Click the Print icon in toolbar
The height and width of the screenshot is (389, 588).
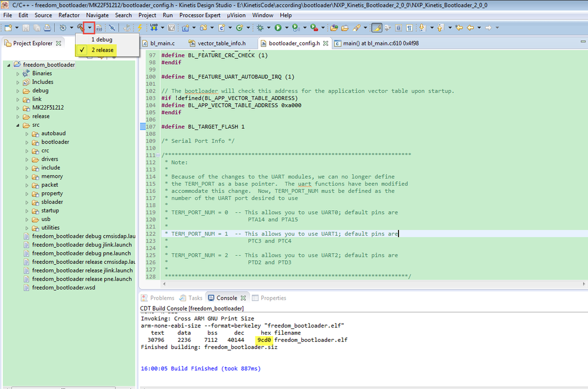pyautogui.click(x=47, y=28)
